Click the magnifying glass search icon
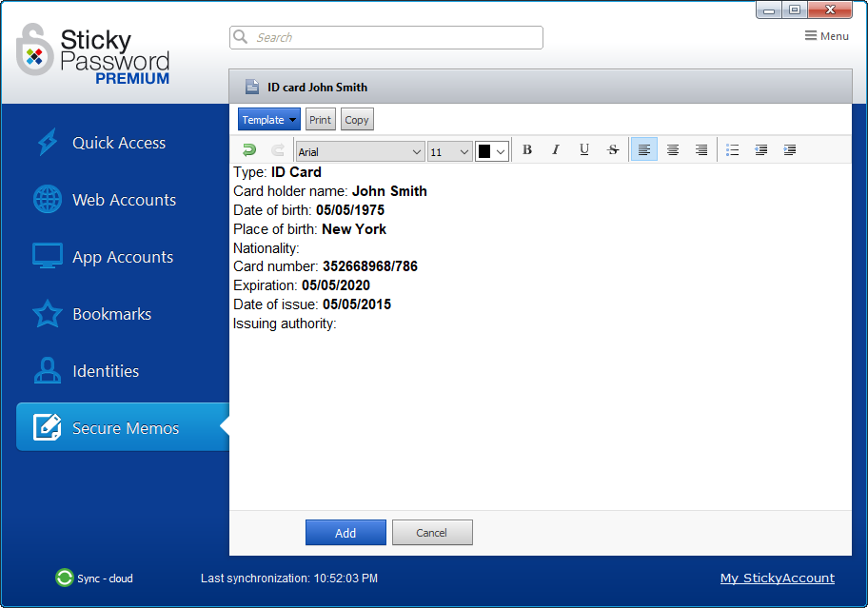868x608 pixels. [240, 37]
